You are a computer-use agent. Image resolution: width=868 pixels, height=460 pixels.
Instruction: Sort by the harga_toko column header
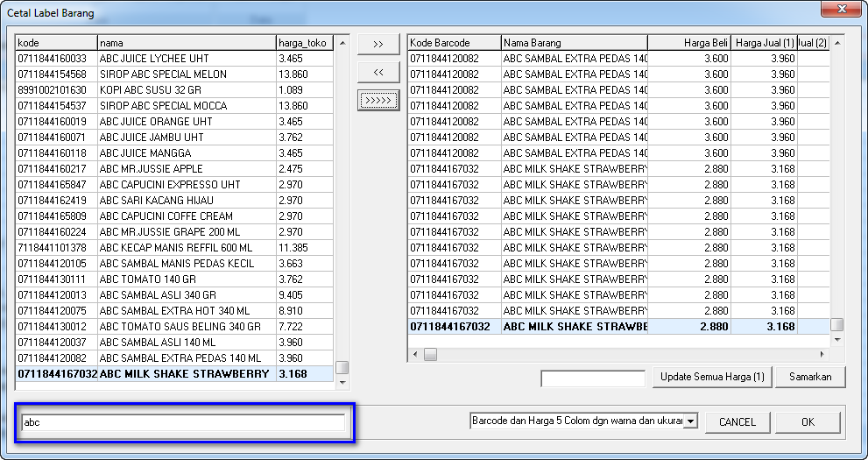305,43
